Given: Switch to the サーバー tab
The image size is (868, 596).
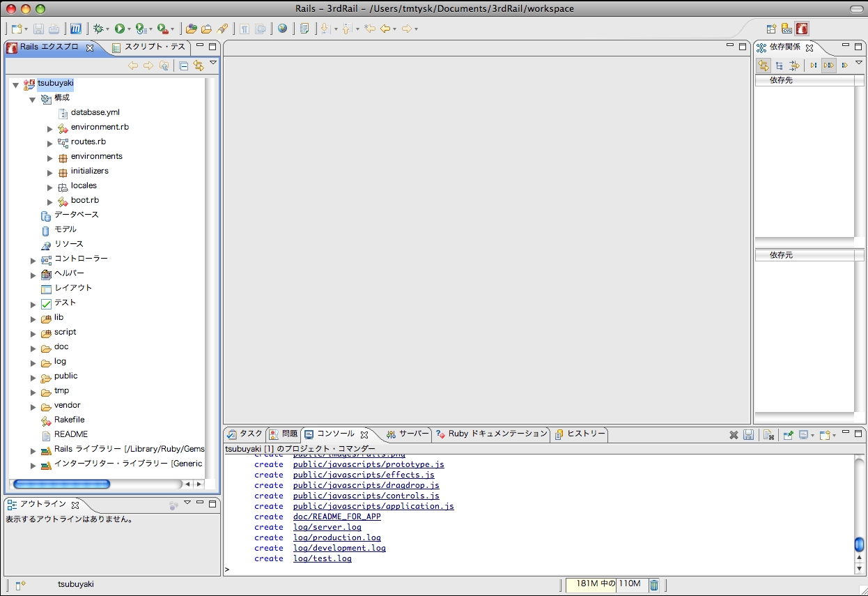Looking at the screenshot, I should pos(408,434).
